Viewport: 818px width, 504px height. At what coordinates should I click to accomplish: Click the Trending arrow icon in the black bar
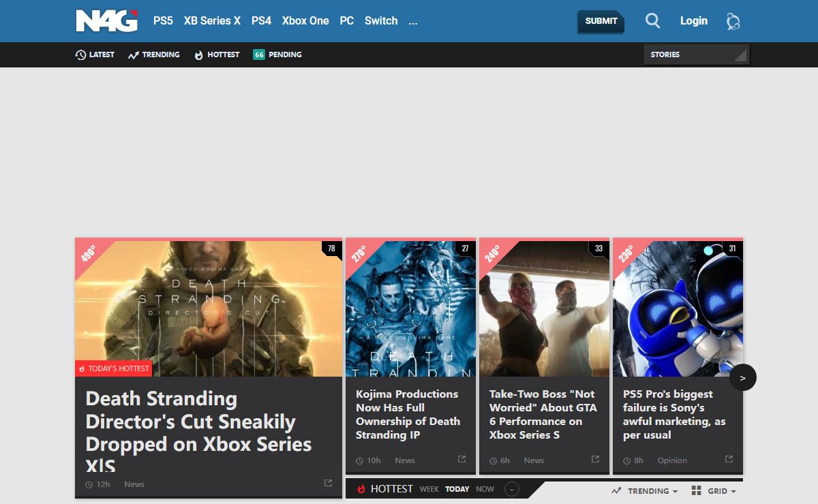click(133, 54)
